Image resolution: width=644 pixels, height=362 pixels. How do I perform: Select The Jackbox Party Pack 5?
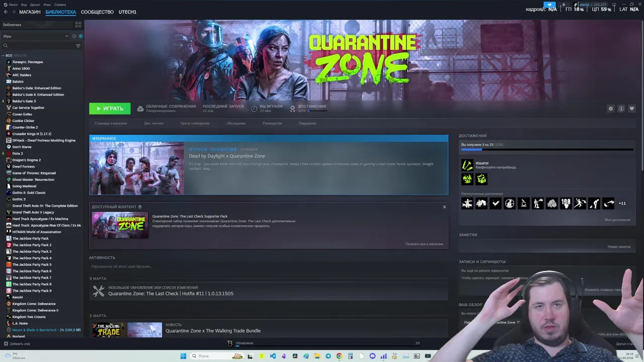click(32, 264)
